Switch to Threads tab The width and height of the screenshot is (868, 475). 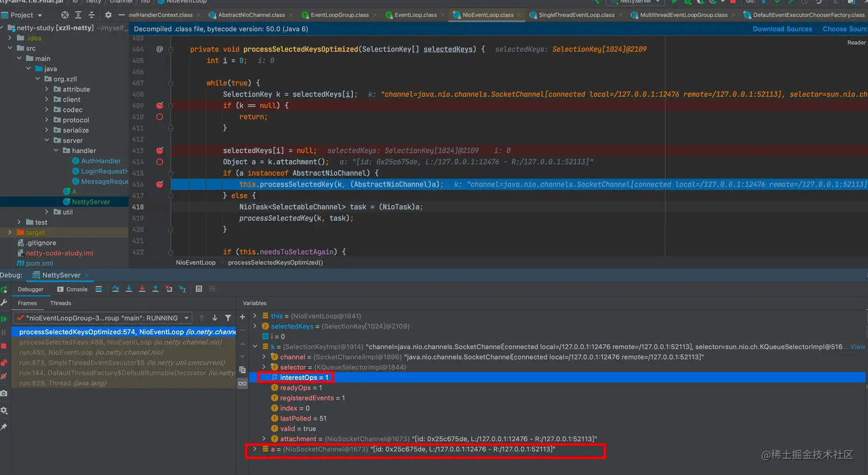(60, 303)
